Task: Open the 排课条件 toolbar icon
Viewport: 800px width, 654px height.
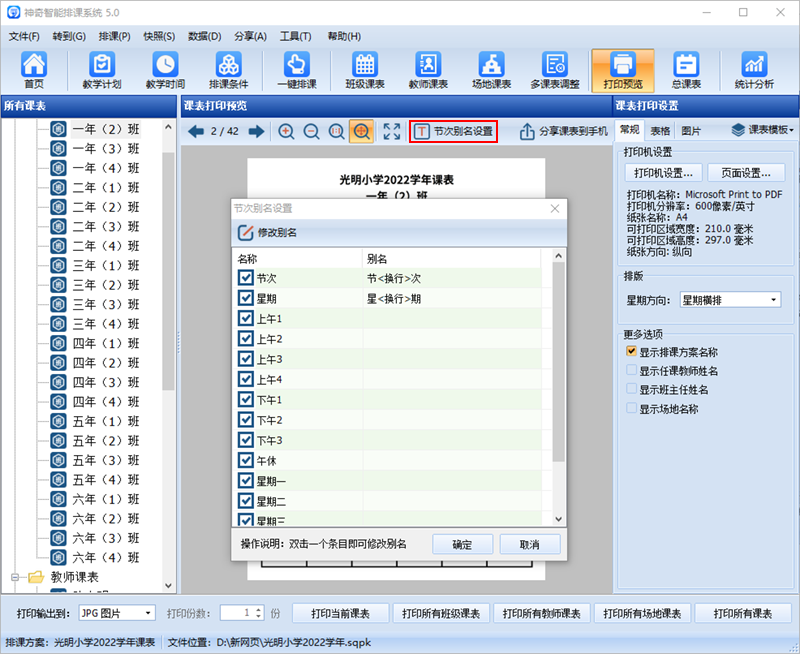Action: [228, 70]
